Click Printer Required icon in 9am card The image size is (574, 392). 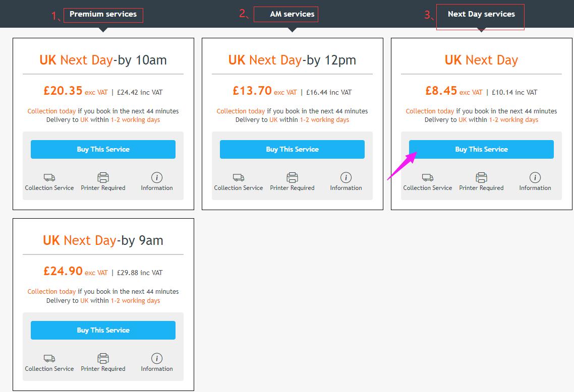(x=103, y=358)
